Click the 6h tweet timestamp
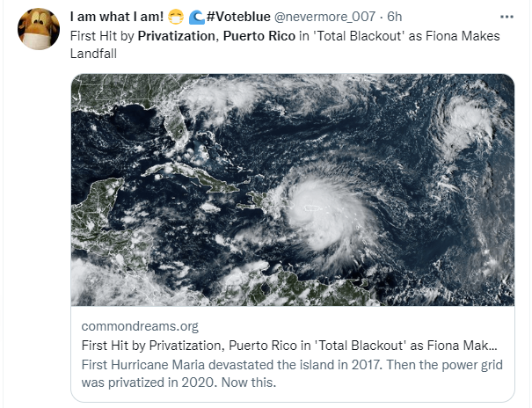 pyautogui.click(x=395, y=17)
